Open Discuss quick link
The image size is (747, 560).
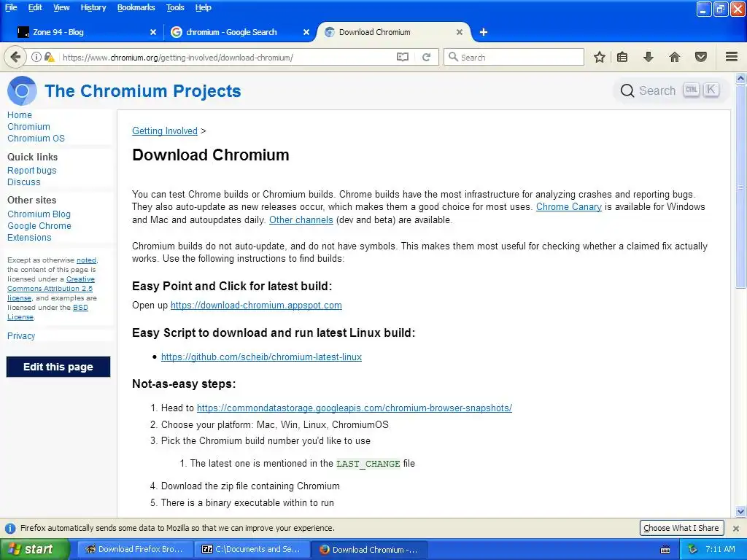[x=24, y=182]
